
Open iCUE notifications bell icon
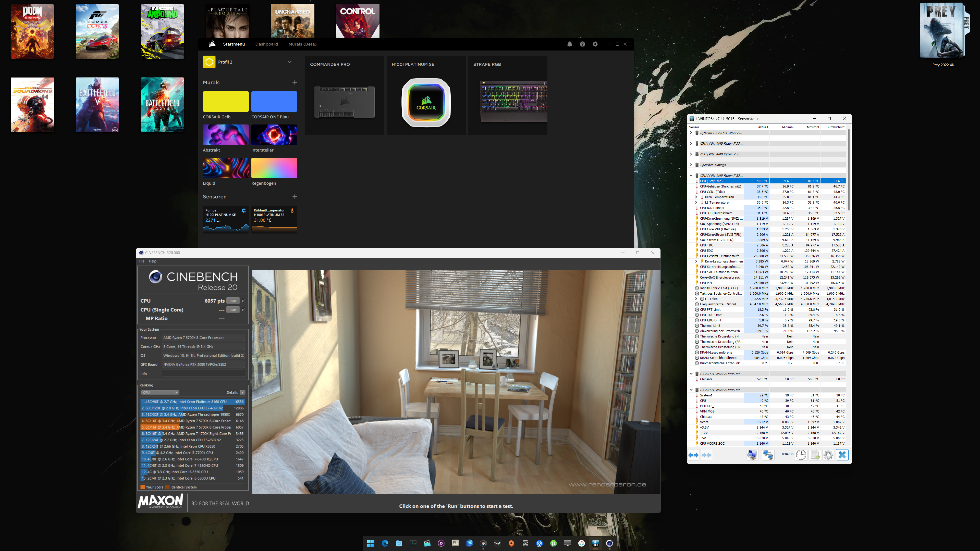click(570, 44)
